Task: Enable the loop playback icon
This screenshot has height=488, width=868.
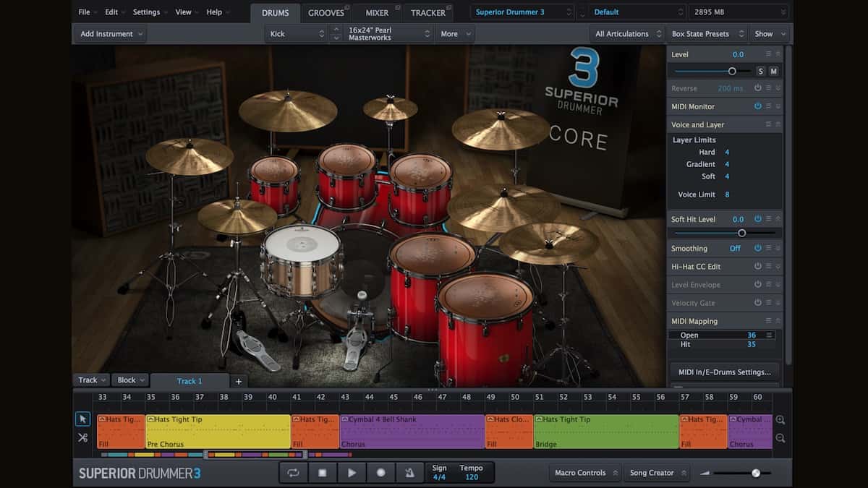Action: 292,472
